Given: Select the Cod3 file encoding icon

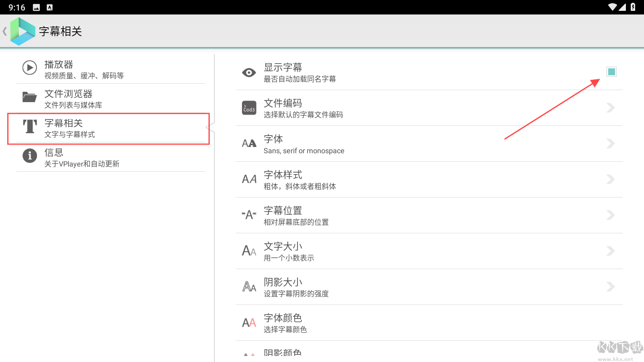Looking at the screenshot, I should [x=249, y=108].
